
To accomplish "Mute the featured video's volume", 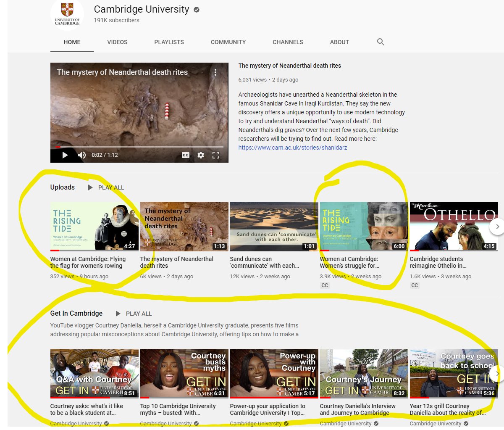I will click(x=82, y=155).
